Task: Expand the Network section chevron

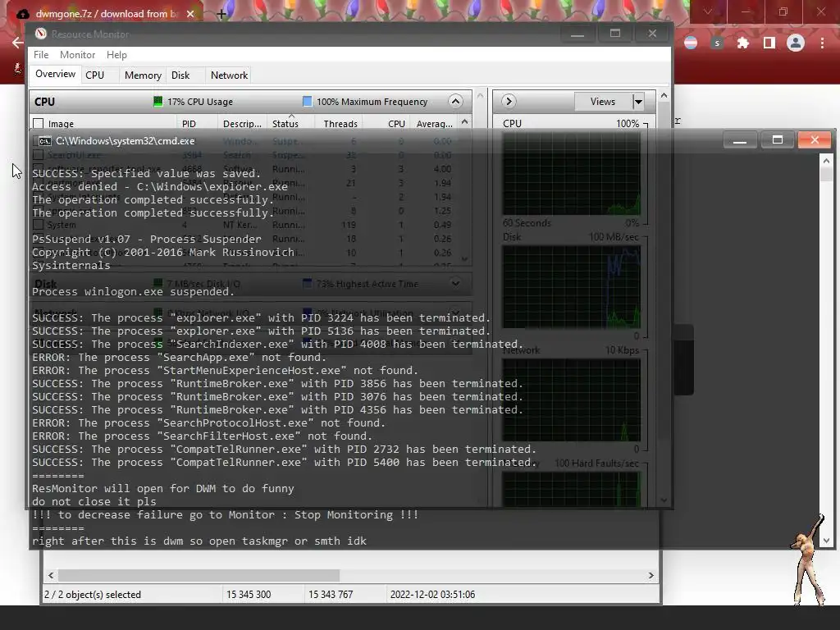Action: tap(455, 312)
